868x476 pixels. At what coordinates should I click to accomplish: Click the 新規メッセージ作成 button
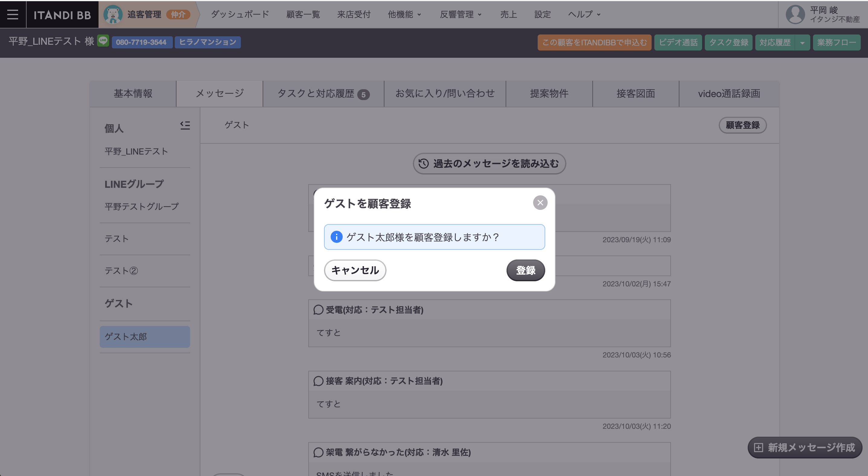point(805,448)
